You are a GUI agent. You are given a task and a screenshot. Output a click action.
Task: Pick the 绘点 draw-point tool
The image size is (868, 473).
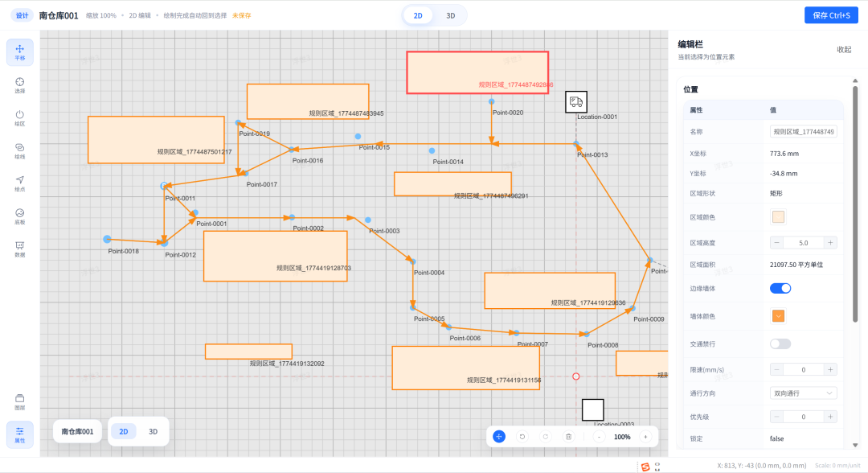click(20, 183)
